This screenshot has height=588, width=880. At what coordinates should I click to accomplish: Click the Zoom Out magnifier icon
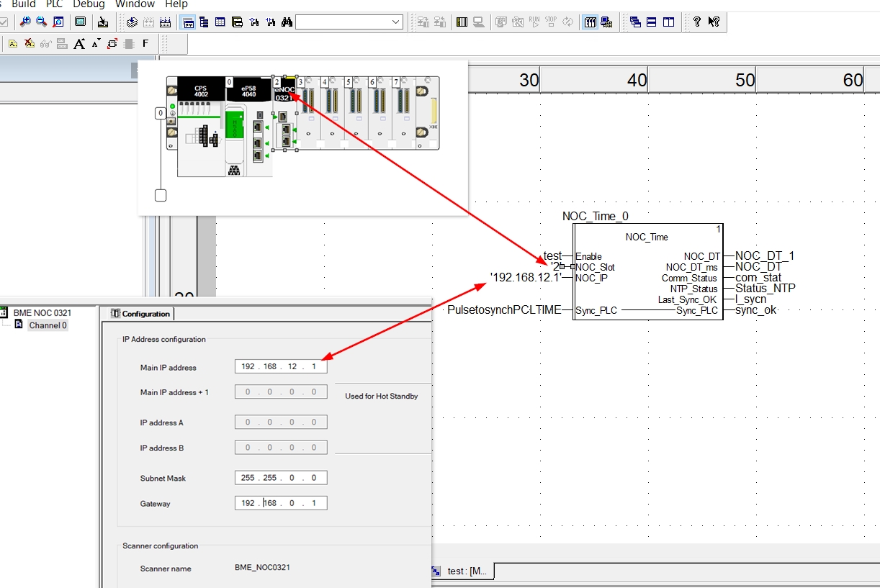(42, 22)
